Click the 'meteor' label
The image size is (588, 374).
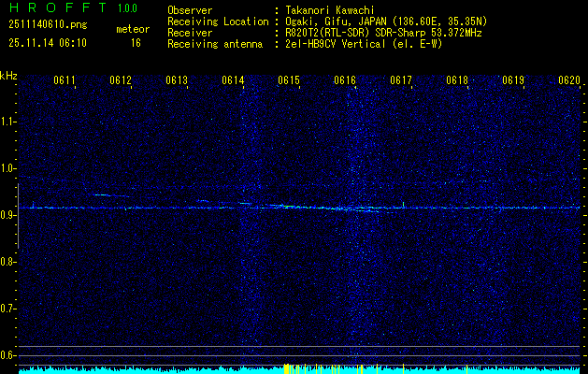[133, 29]
